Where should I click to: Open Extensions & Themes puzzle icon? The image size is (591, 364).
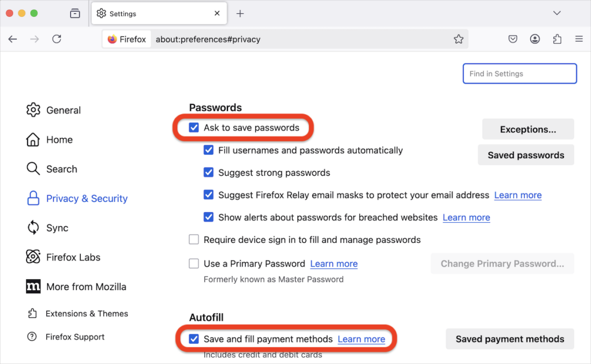coord(33,313)
